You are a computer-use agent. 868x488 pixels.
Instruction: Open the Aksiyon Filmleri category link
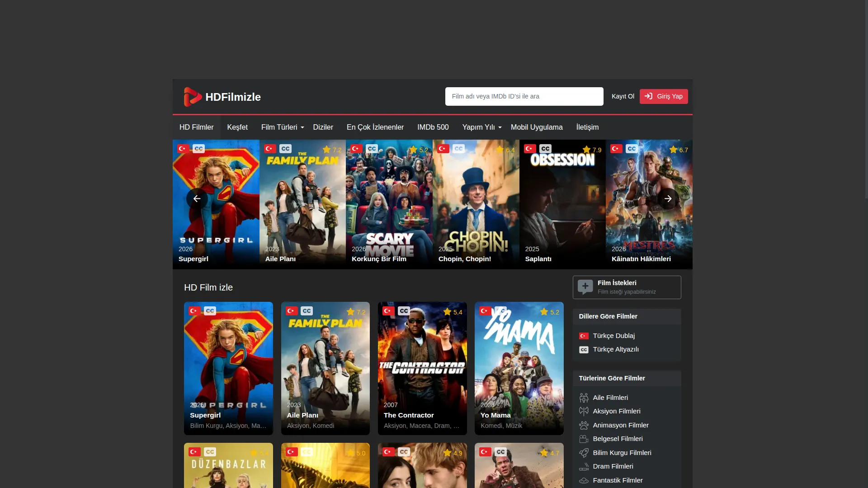pyautogui.click(x=617, y=411)
